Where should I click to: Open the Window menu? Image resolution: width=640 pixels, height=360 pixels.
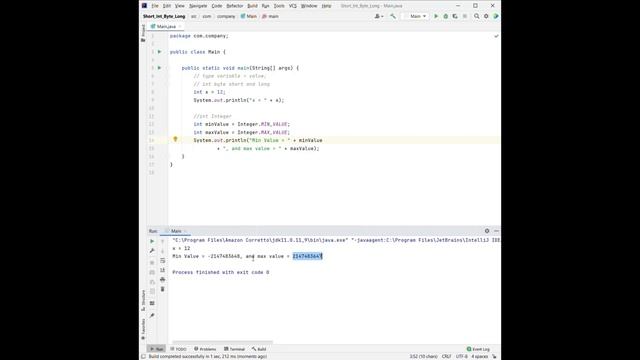click(x=309, y=6)
